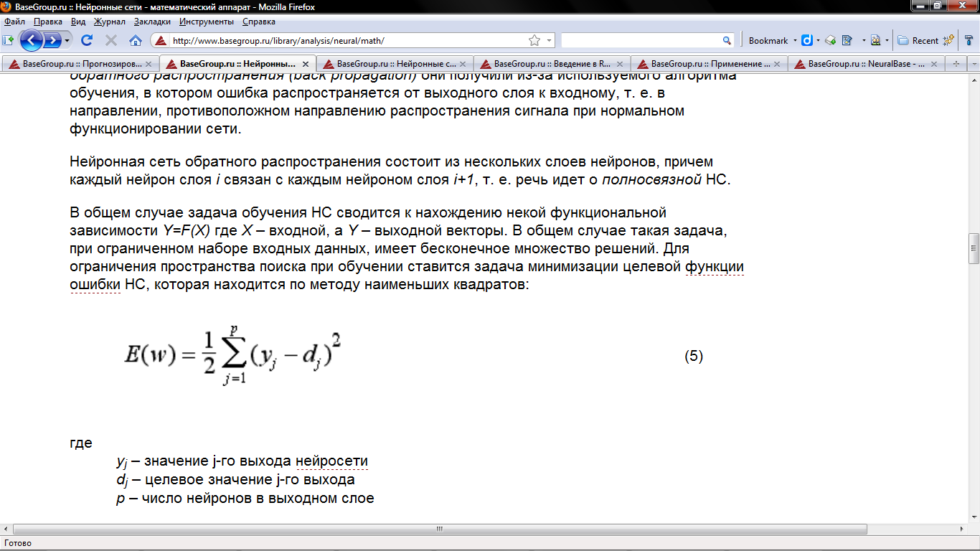The image size is (980, 551).
Task: Stop loading the page
Action: point(111,40)
